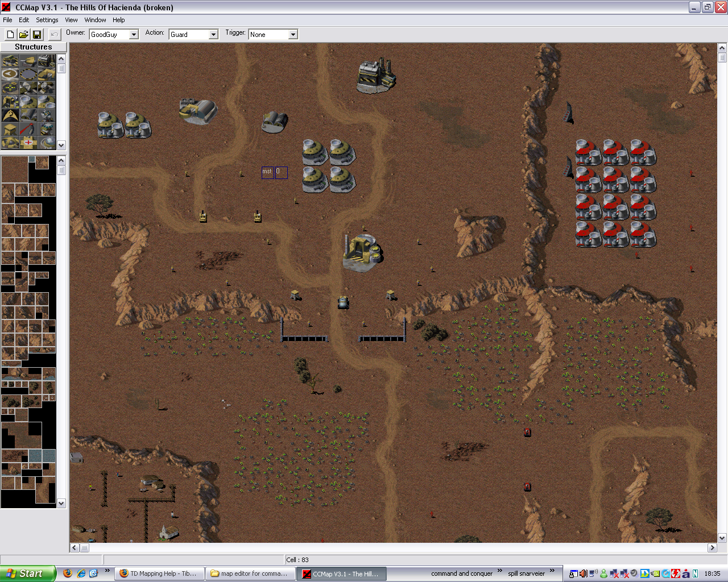Open the Help menu
The image size is (728, 582).
point(118,20)
